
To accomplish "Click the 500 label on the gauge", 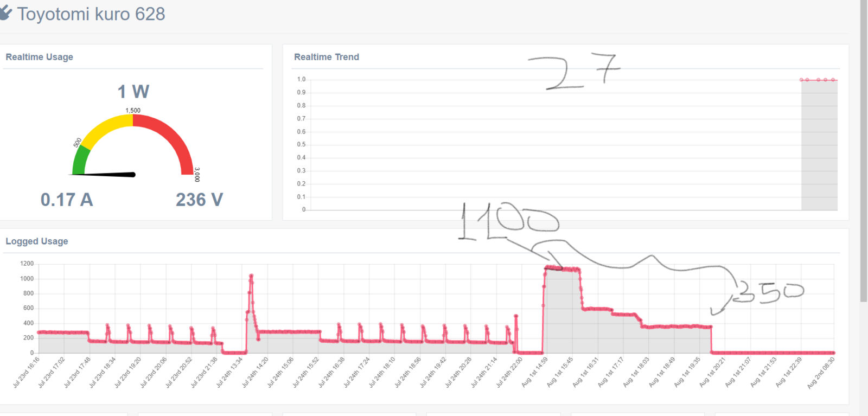I will point(78,142).
